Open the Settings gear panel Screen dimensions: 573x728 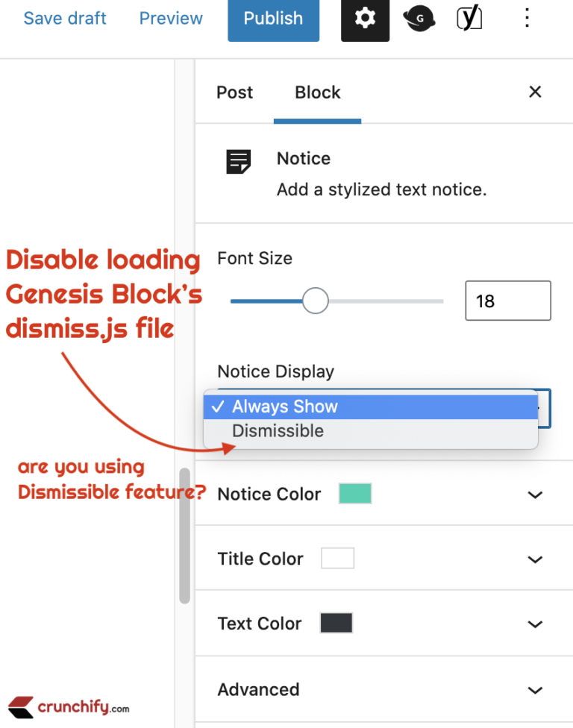(365, 19)
